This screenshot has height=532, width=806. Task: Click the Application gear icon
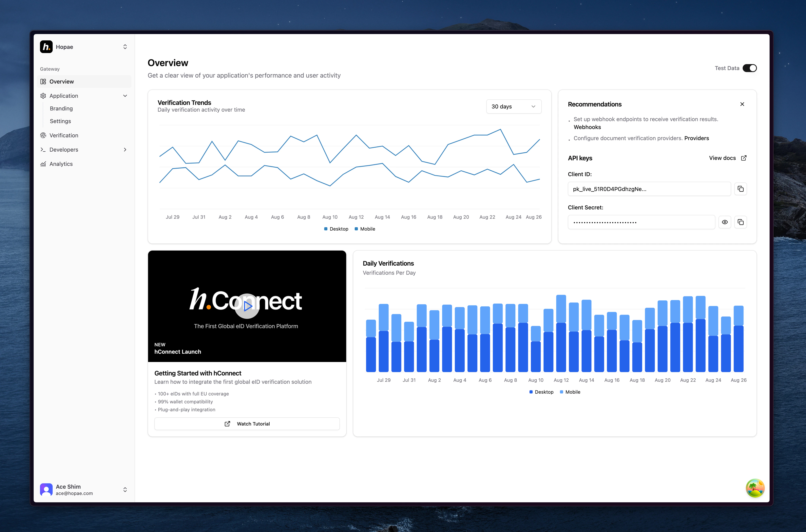point(43,96)
